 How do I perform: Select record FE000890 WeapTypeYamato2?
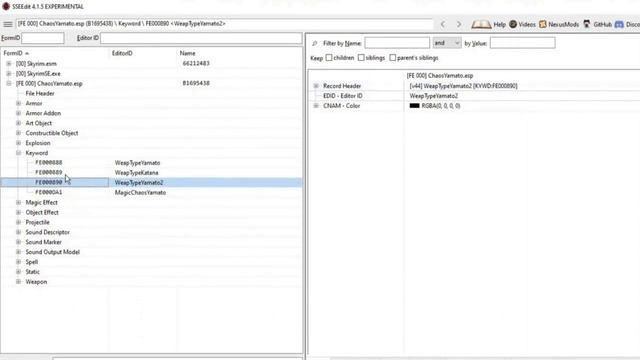coord(151,182)
